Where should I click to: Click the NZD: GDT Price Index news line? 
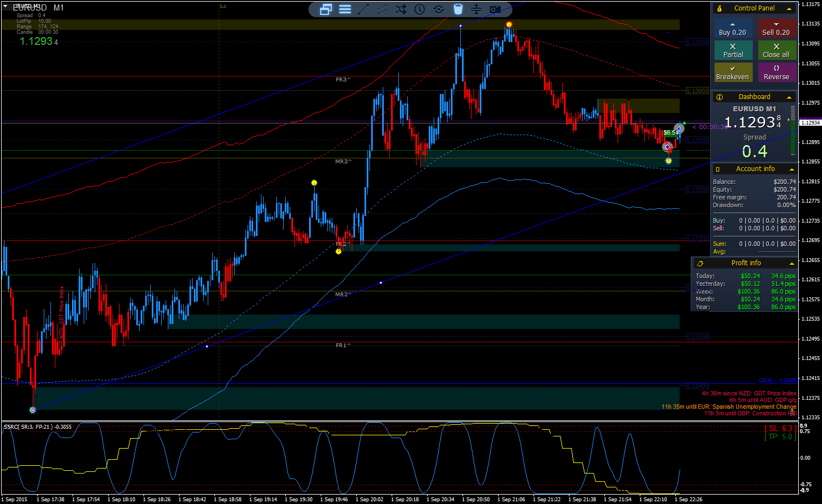pyautogui.click(x=749, y=393)
